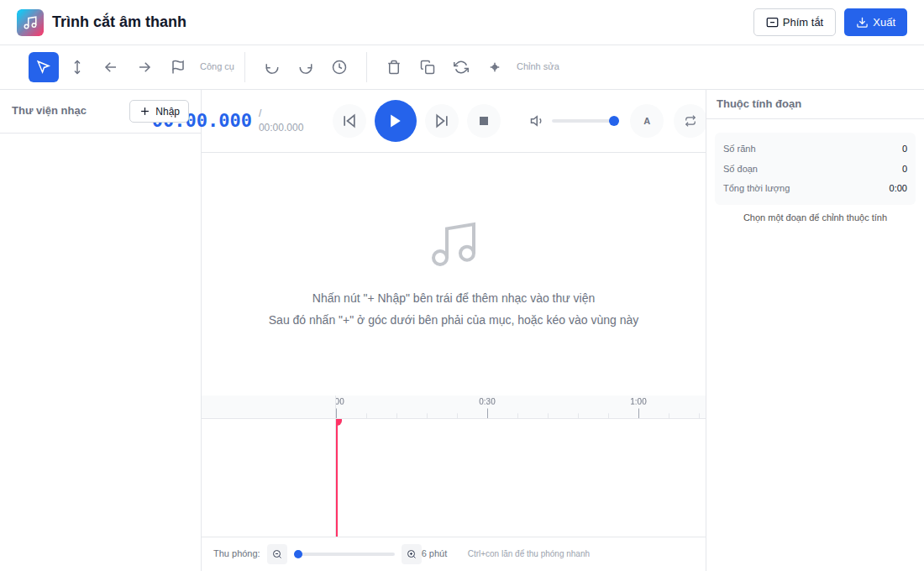Click the 'Thuộc tính đoạn' panel title
Screen dimensions: 924x571
[x=759, y=104]
